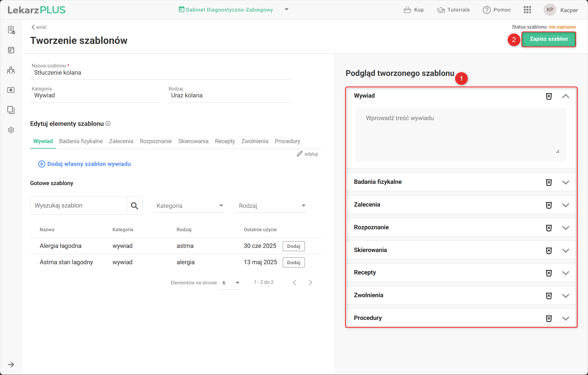Expand the Zalecenia preview section
588x375 pixels.
[x=566, y=205]
